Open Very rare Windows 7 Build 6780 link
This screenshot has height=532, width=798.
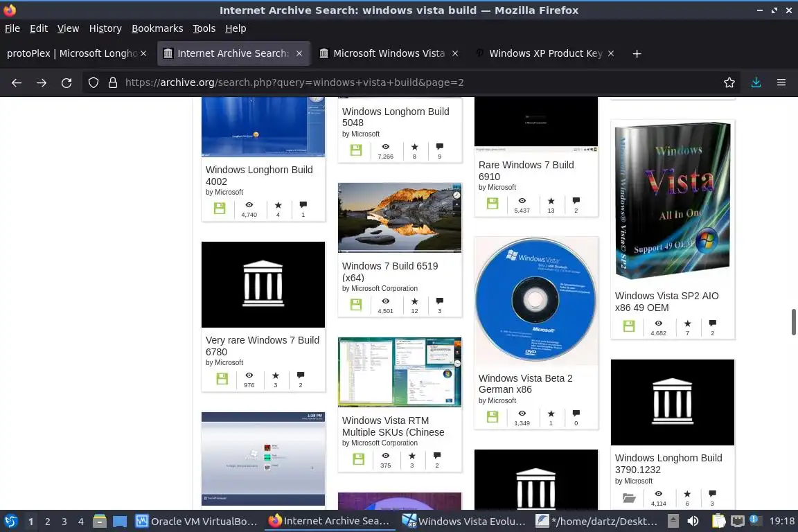tap(262, 346)
